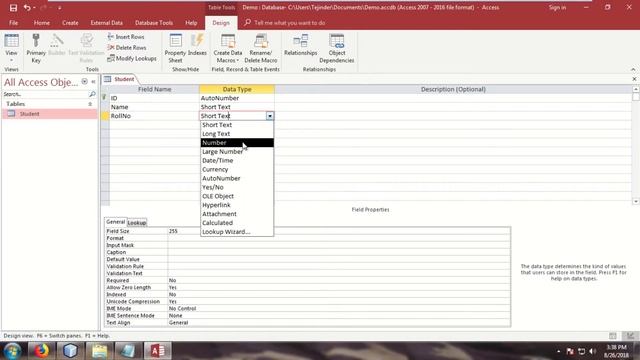This screenshot has height=360, width=640.
Task: Choose Yes/No data type
Action: (237, 187)
